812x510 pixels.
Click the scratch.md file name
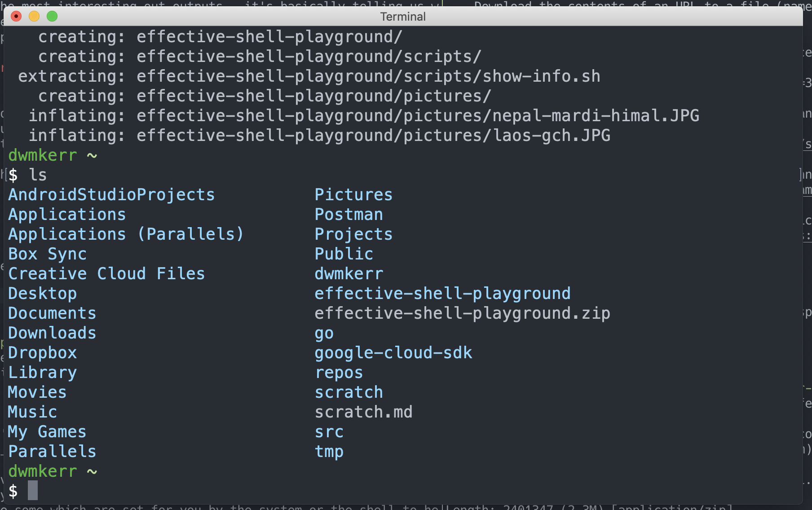coord(363,412)
